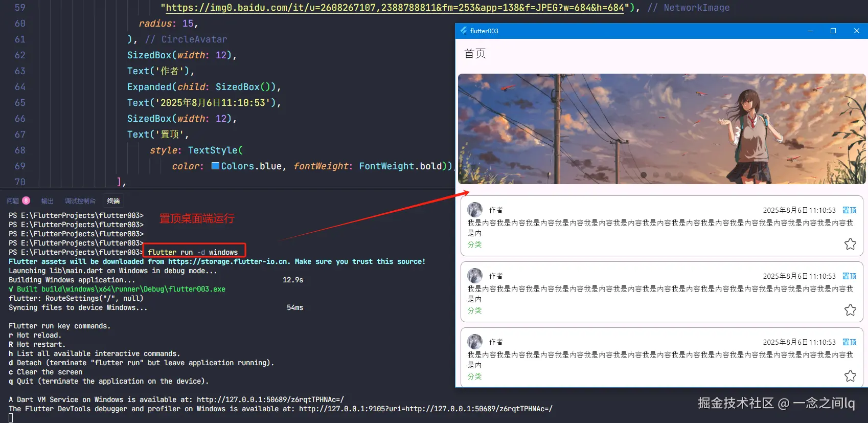This screenshot has width=868, height=423.
Task: Click line number 65 in the editor gutter
Action: (x=20, y=103)
